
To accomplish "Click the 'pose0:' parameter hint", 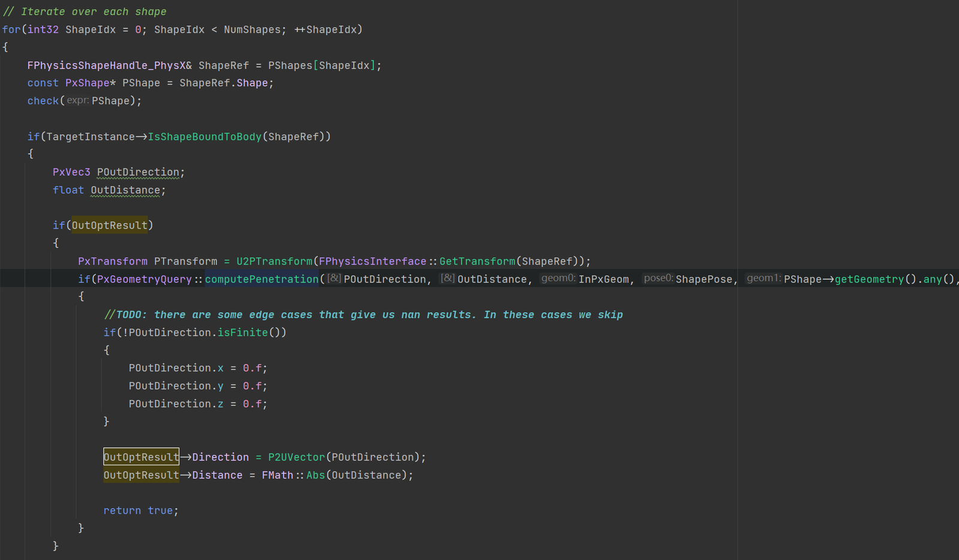I will 658,279.
